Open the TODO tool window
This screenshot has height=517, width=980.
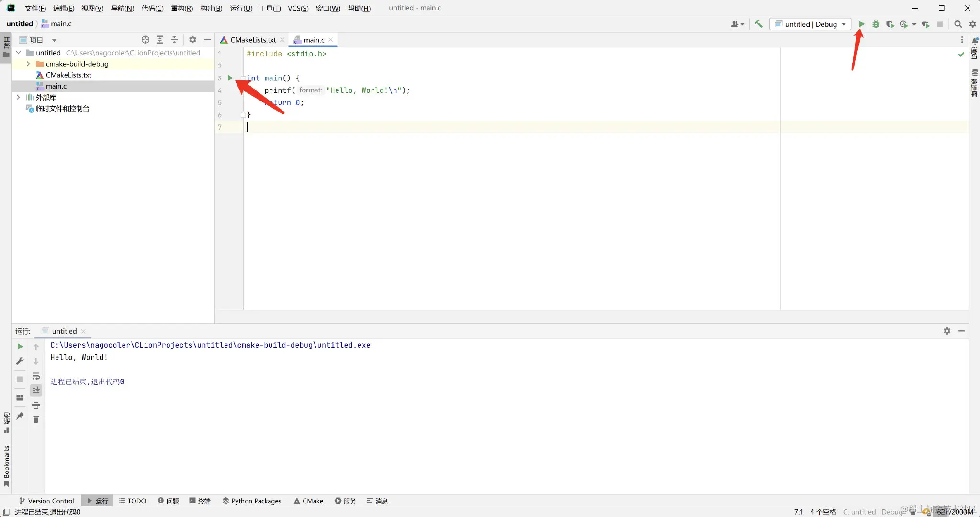coord(133,501)
